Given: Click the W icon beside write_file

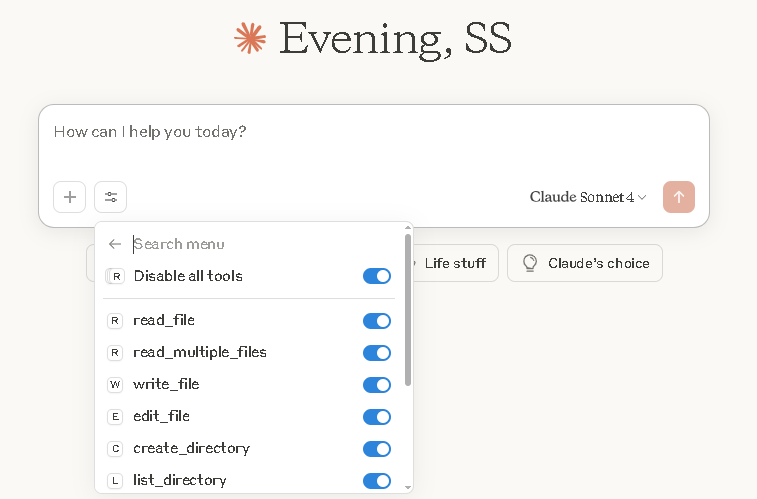Looking at the screenshot, I should coord(115,385).
